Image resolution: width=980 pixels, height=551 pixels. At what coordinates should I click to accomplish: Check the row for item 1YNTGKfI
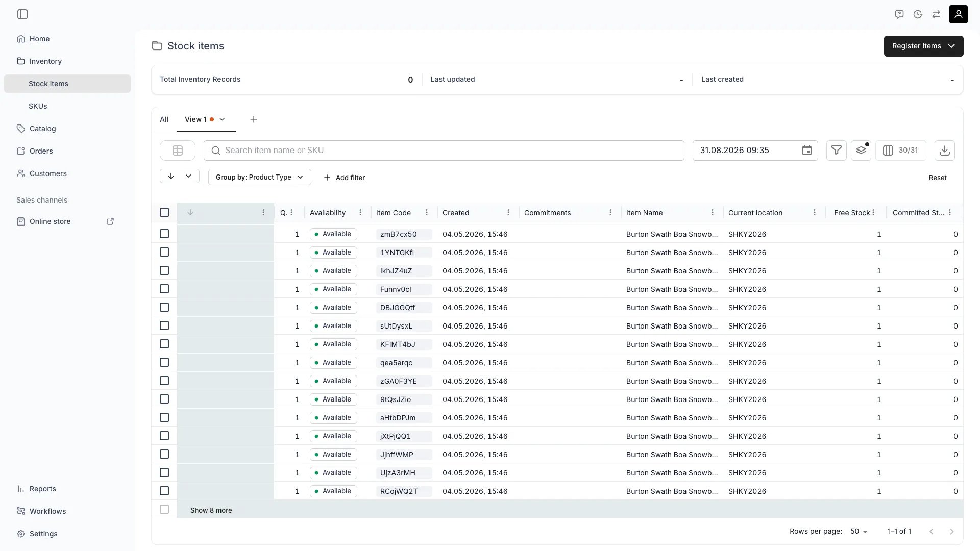(x=164, y=252)
